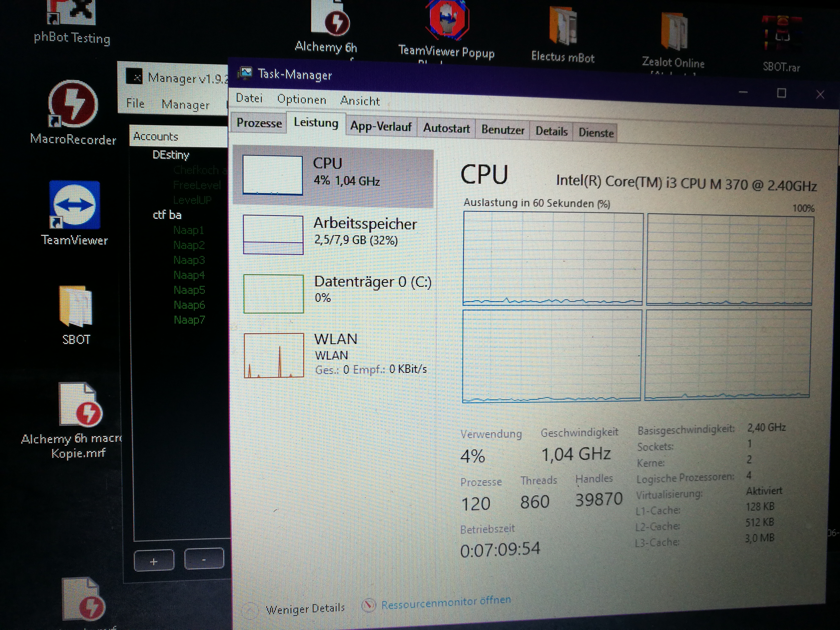
Task: Open the TeamViewer desktop shortcut
Action: point(75,205)
